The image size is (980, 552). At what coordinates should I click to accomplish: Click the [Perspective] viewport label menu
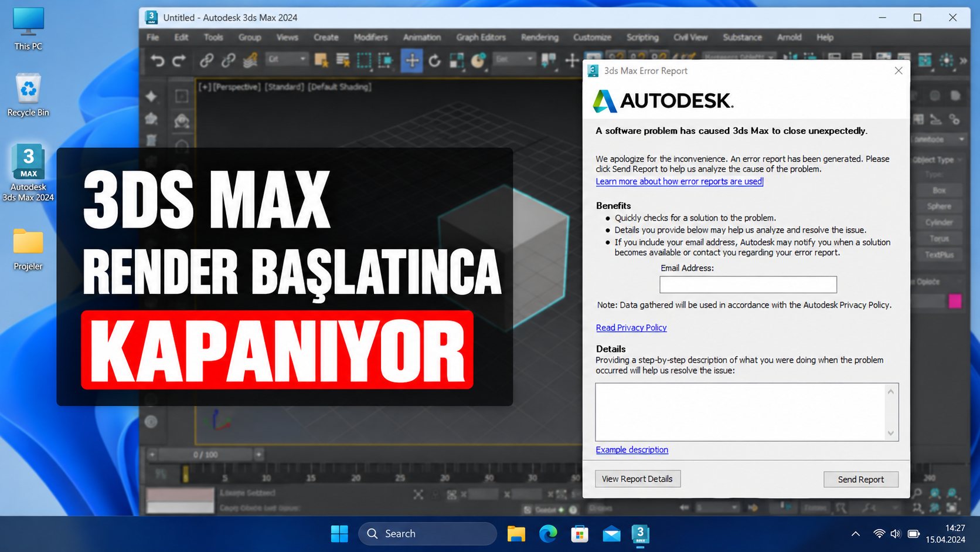point(236,87)
